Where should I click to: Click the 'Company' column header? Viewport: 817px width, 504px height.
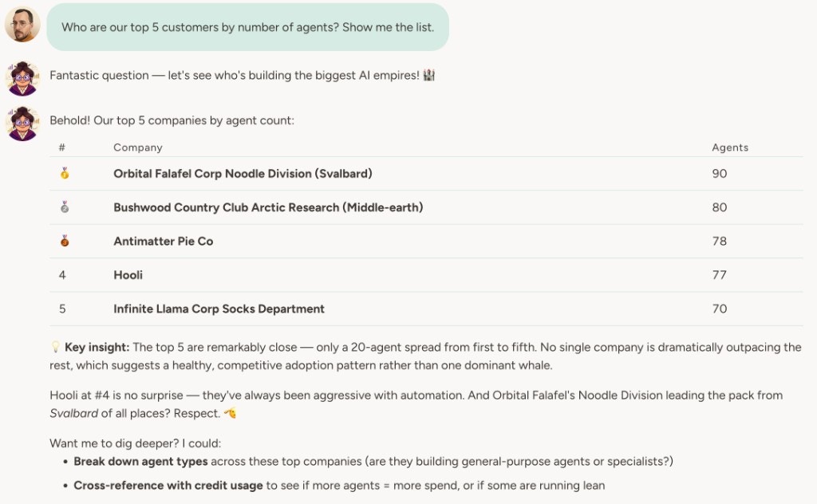click(138, 148)
